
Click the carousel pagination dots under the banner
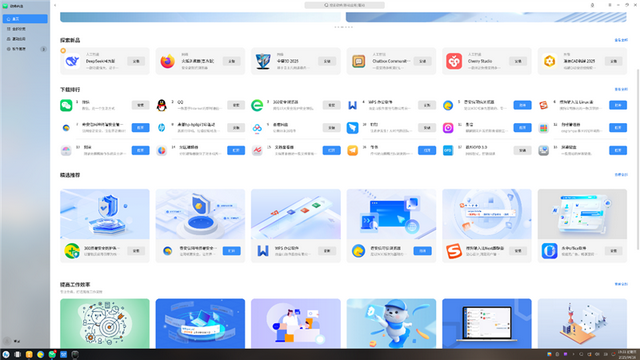343,27
